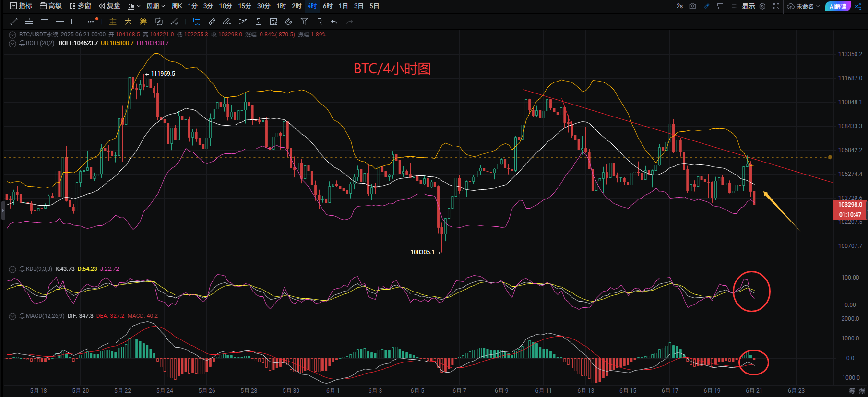868x397 pixels.
Task: Set the 2s refresh interval
Action: (x=679, y=6)
